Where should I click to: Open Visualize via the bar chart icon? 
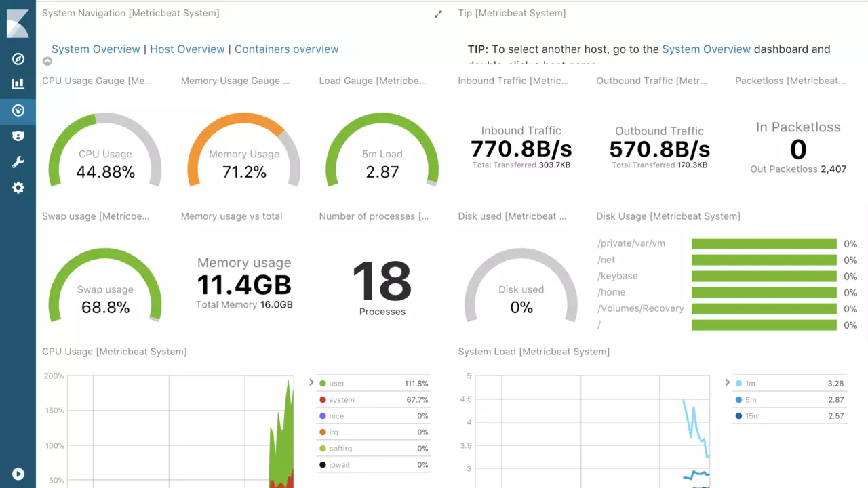click(x=18, y=84)
